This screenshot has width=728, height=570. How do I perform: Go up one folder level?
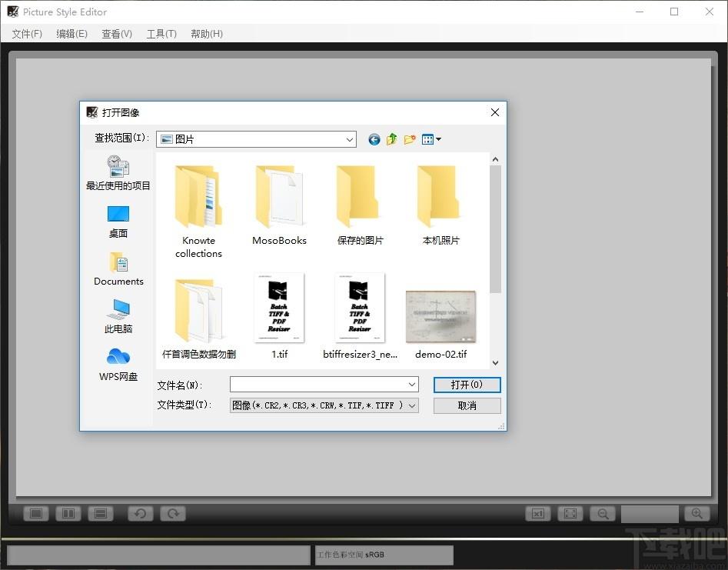(392, 139)
